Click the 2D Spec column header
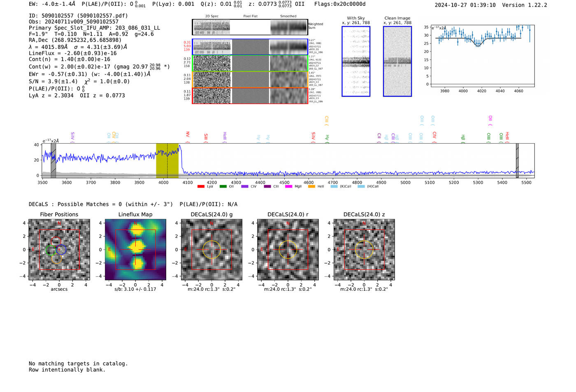576x392 pixels. [x=212, y=16]
